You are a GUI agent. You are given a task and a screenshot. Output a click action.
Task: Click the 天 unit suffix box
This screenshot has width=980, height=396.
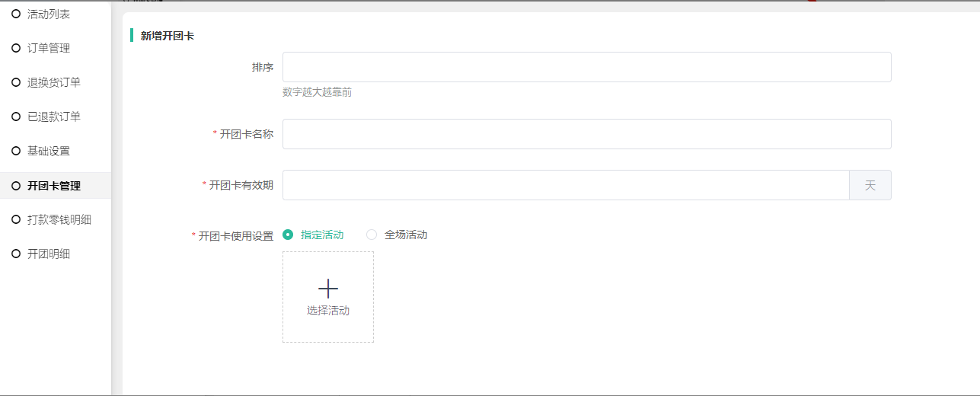870,185
